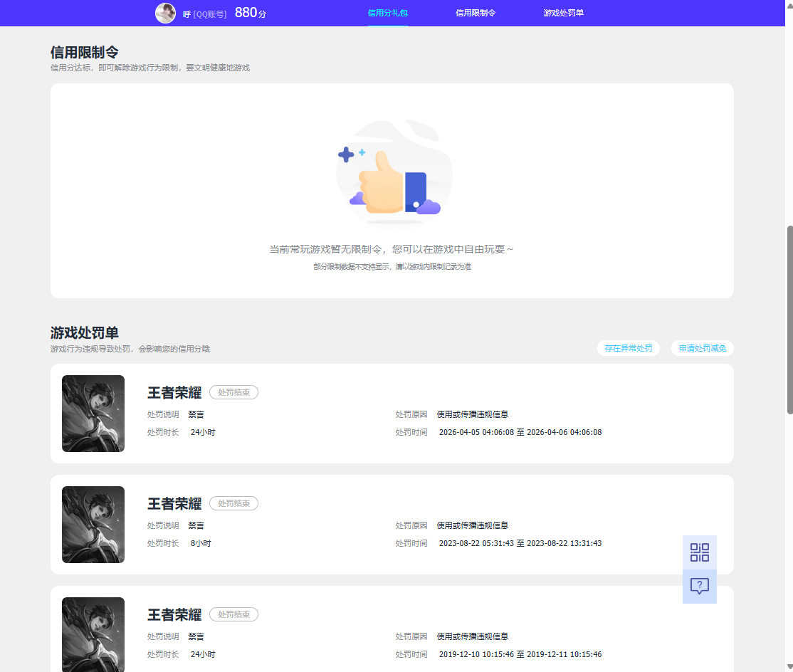Click the 游戏处罚单 section heading
Image resolution: width=793 pixels, height=672 pixels.
pos(85,332)
